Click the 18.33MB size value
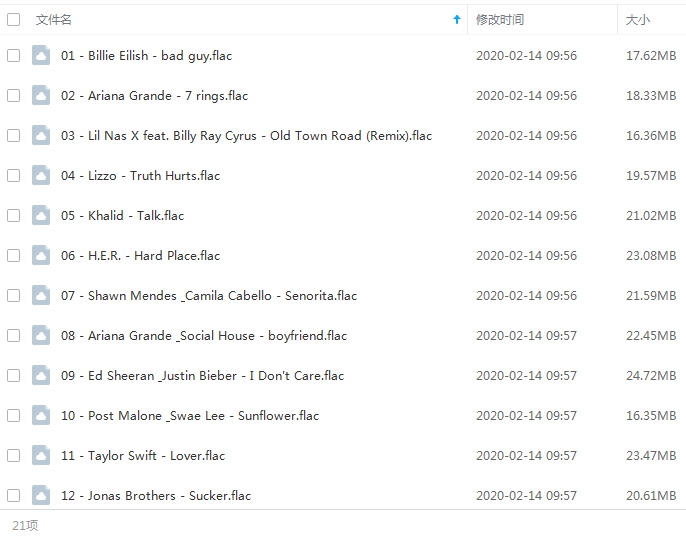Screen dimensions: 686x537 click(x=651, y=95)
